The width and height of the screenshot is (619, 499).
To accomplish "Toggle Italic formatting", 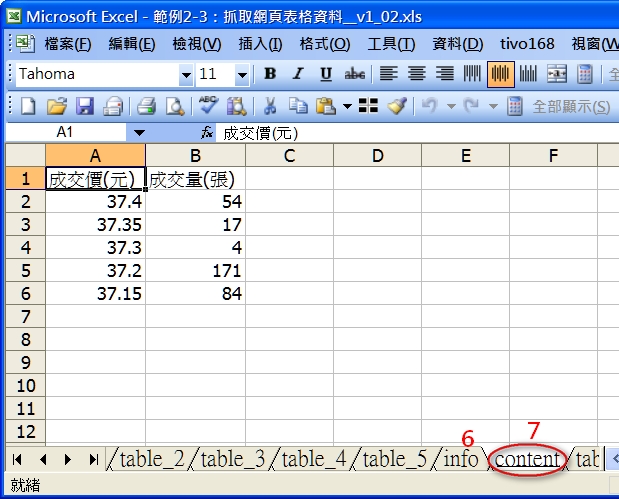I will click(x=298, y=74).
